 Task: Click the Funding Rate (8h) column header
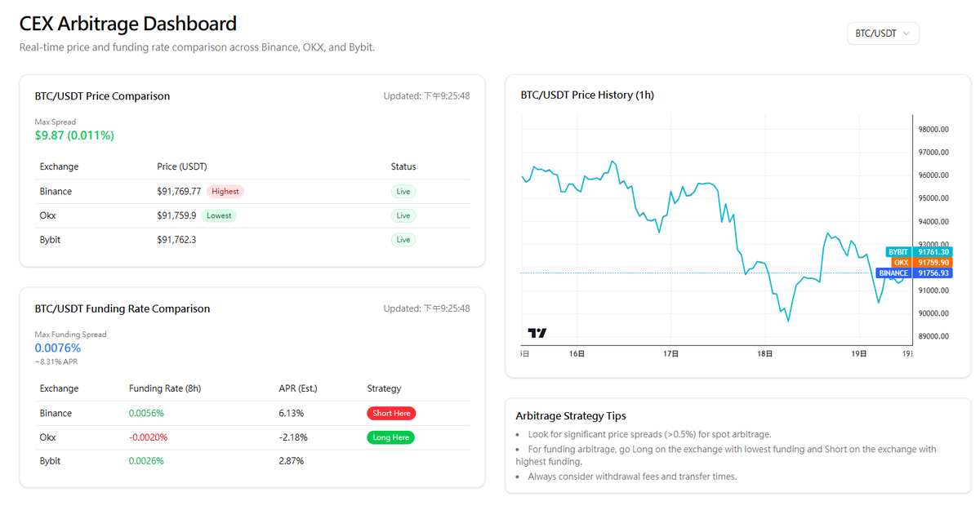(165, 388)
